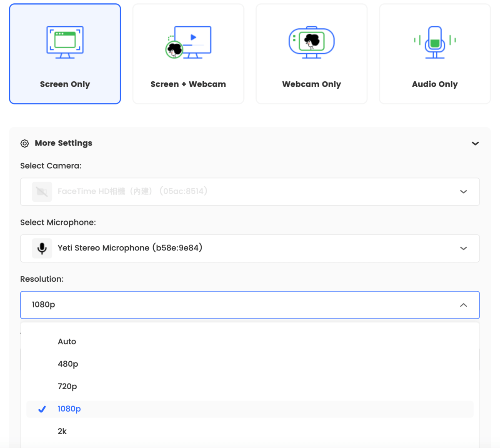The width and height of the screenshot is (500, 448).
Task: Choose Auto from the resolution list
Action: click(x=67, y=342)
